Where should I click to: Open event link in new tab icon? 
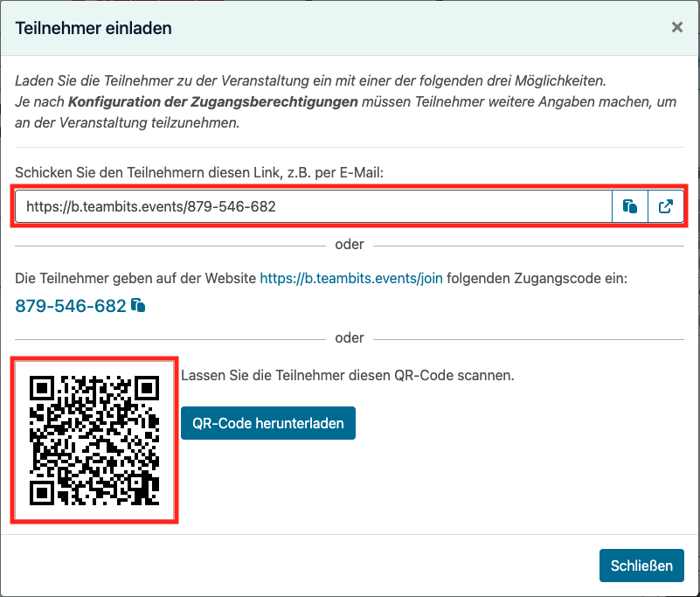click(x=666, y=206)
